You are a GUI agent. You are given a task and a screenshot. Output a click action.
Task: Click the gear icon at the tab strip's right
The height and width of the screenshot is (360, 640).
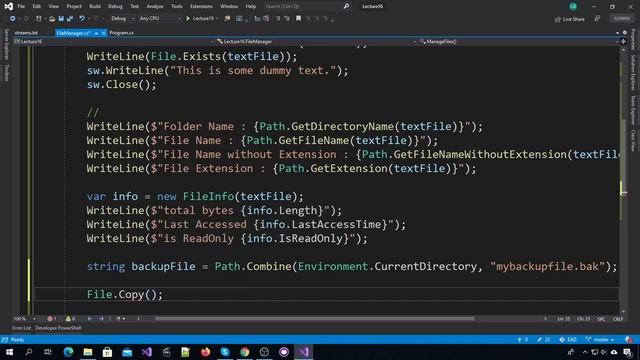tap(624, 33)
